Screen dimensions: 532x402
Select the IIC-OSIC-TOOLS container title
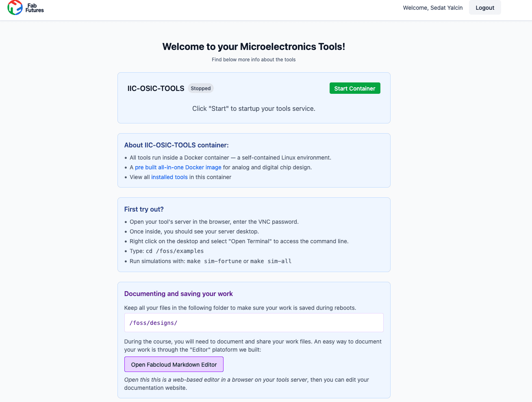[x=156, y=89]
